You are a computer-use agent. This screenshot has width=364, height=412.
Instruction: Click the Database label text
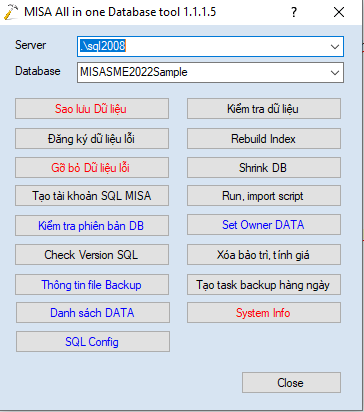click(x=38, y=71)
